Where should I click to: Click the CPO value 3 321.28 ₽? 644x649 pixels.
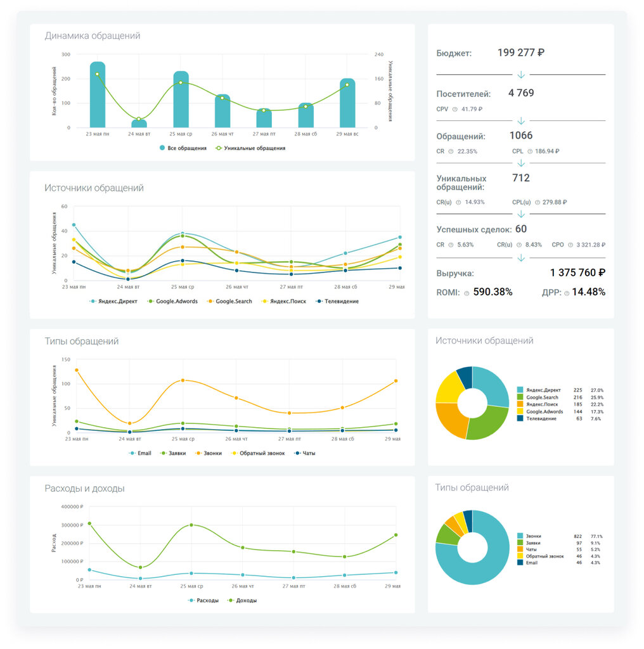pos(591,245)
